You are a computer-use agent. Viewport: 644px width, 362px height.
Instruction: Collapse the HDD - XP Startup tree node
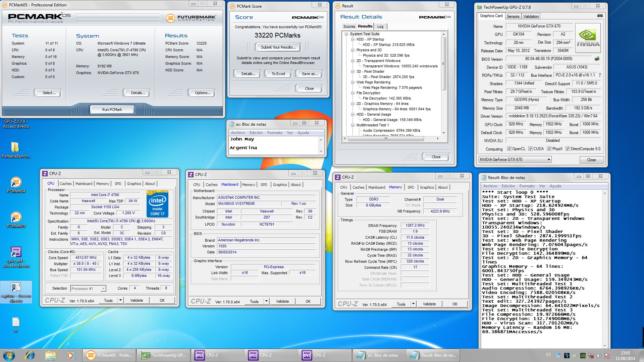point(353,39)
